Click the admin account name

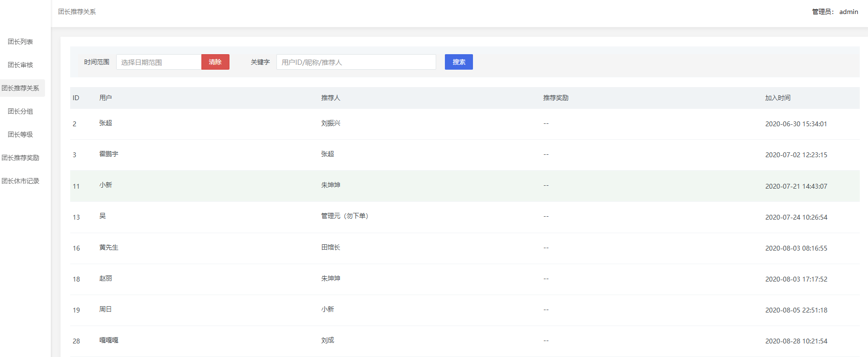(848, 12)
